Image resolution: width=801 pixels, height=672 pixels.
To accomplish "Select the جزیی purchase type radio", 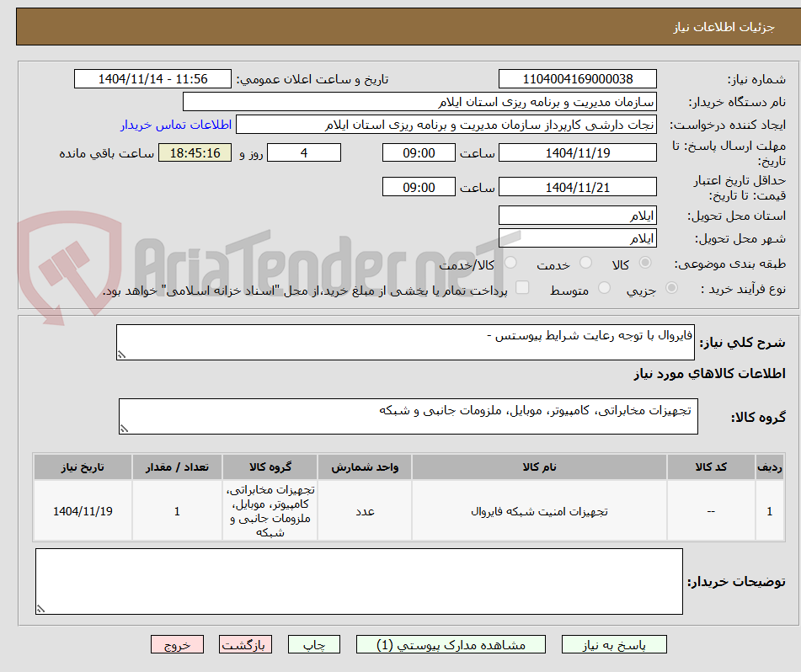I will coord(672,288).
